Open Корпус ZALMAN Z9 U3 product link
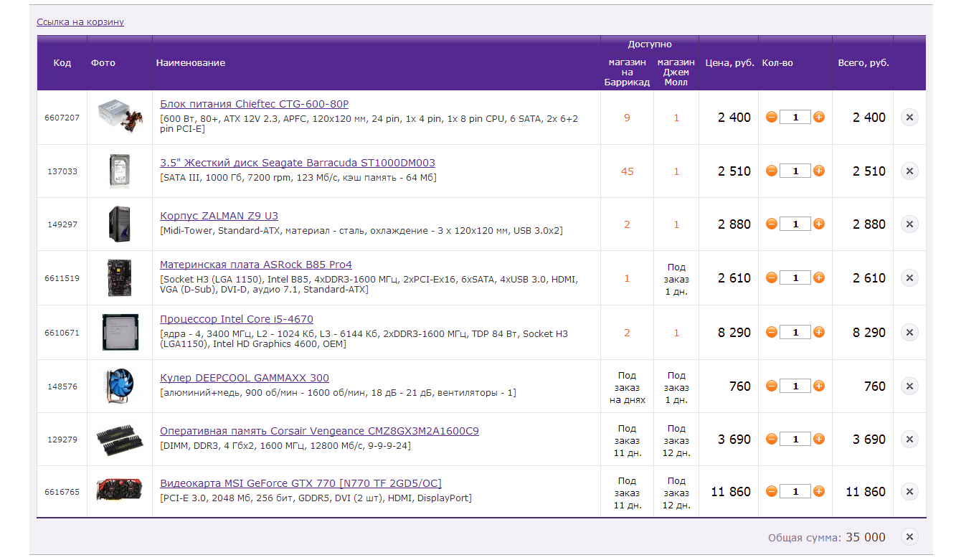This screenshot has height=560, width=956. pos(219,216)
